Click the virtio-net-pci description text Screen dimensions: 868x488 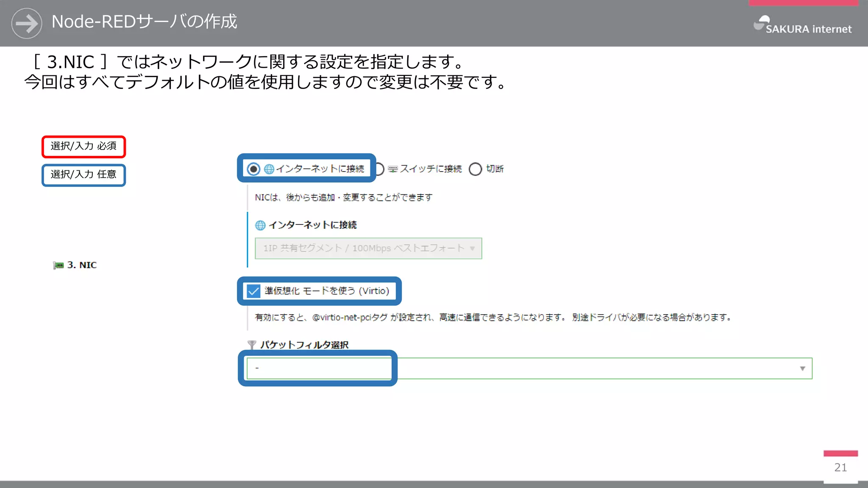click(x=493, y=317)
